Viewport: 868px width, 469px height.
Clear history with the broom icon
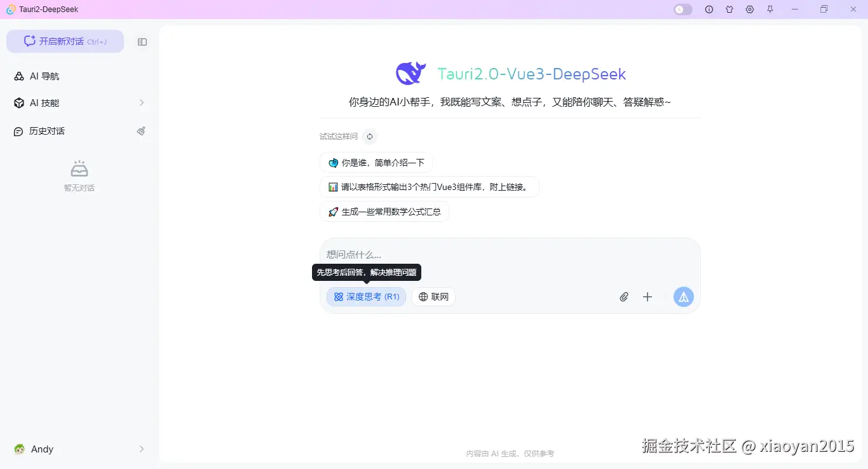(x=141, y=131)
